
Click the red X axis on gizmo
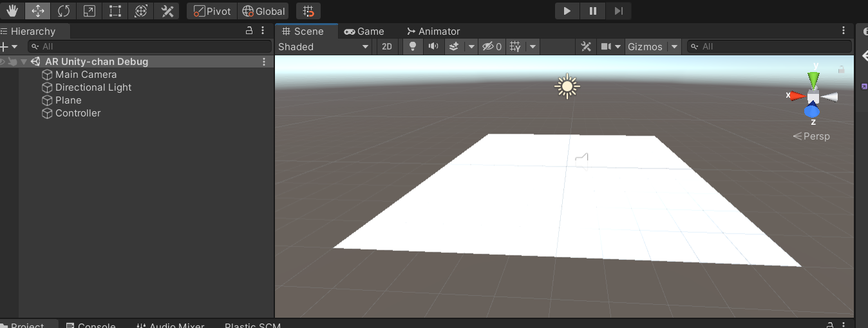pyautogui.click(x=798, y=96)
